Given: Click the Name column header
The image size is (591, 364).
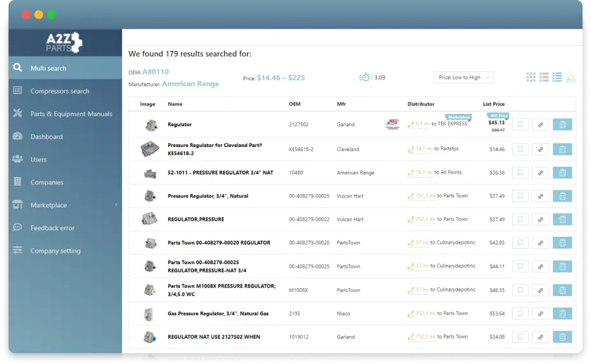Looking at the screenshot, I should 175,104.
